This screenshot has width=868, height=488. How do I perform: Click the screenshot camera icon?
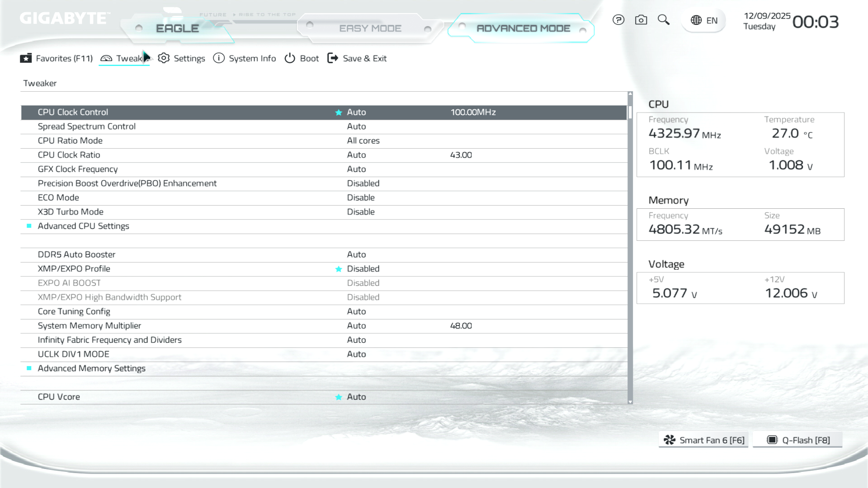pos(641,20)
